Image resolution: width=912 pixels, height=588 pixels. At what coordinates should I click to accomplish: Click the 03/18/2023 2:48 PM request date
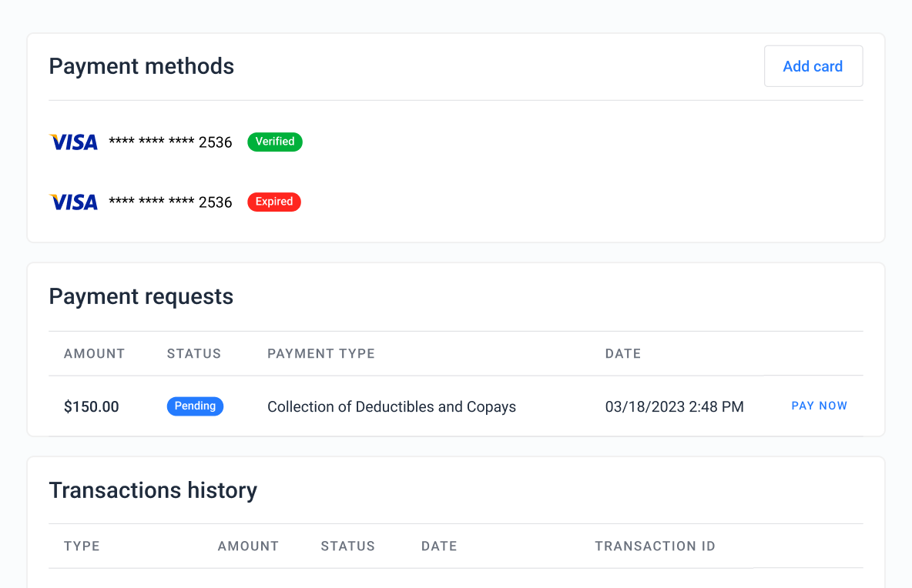[x=674, y=406]
